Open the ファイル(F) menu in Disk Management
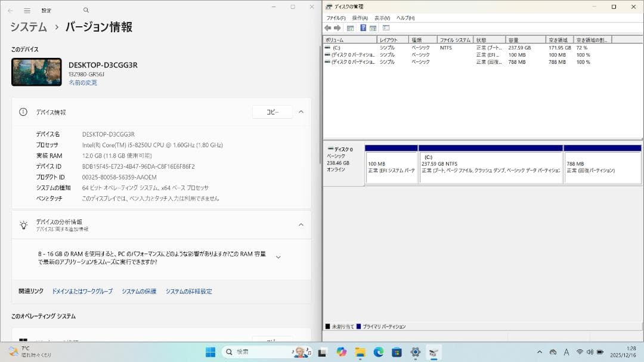Screen dimensions: 644x362 point(336,18)
